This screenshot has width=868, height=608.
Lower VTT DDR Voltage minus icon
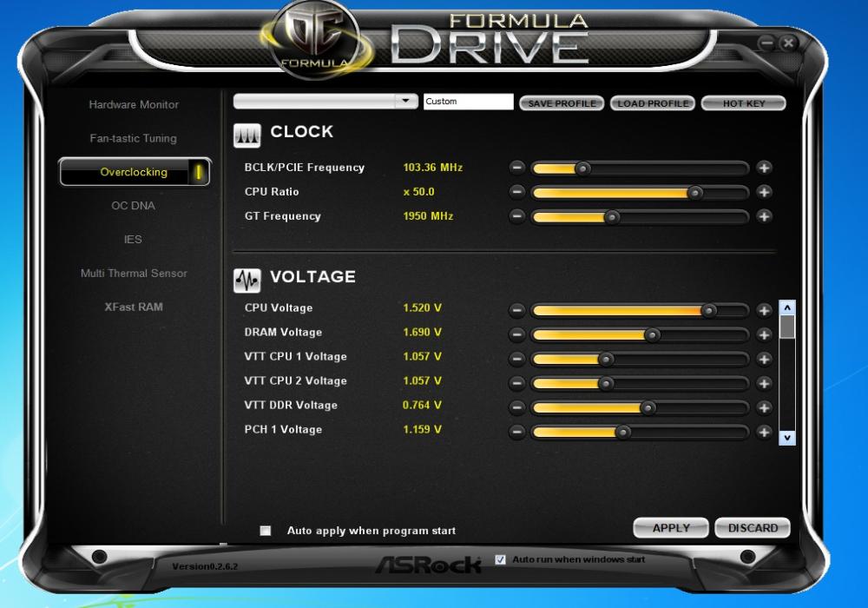tap(517, 407)
